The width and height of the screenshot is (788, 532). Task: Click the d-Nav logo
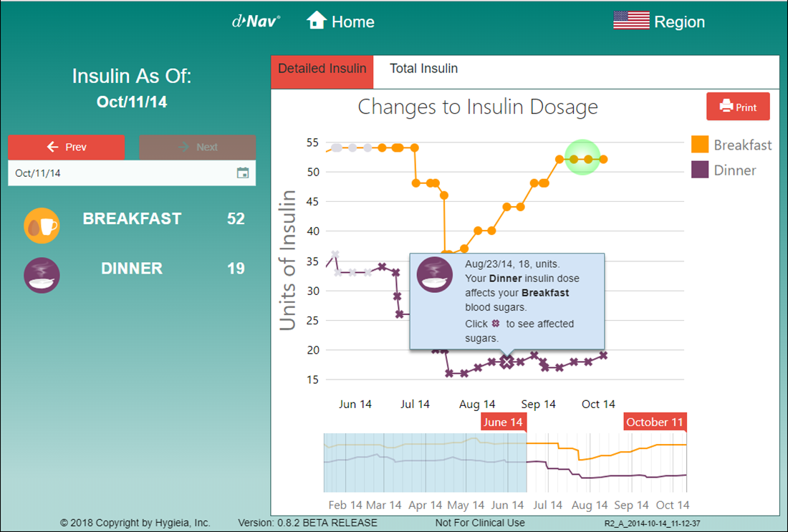[256, 21]
